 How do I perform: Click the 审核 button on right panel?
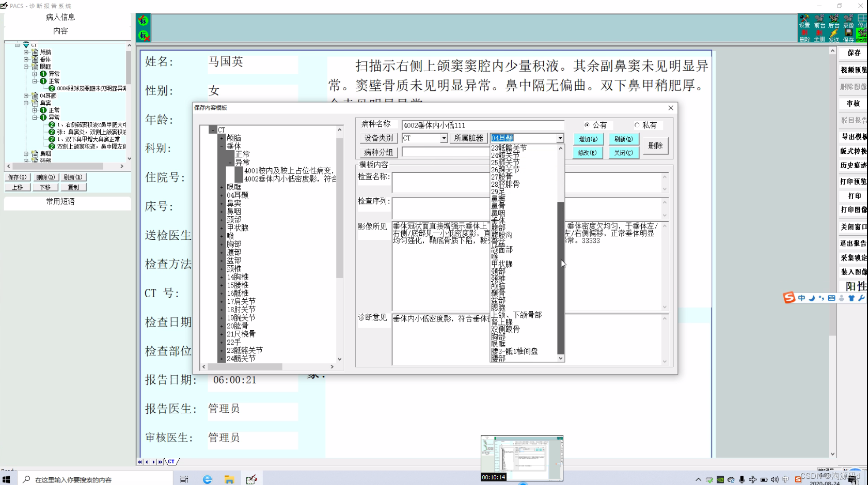(x=853, y=104)
